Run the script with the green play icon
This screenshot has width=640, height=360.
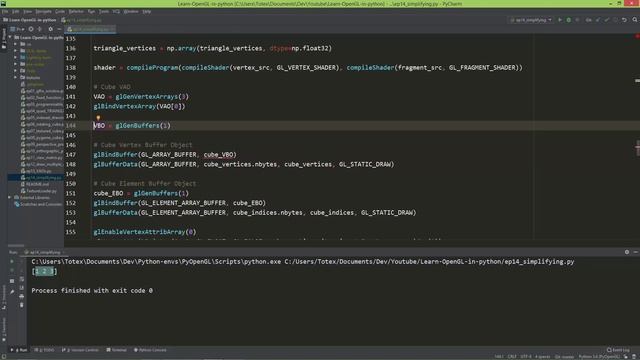[560, 20]
